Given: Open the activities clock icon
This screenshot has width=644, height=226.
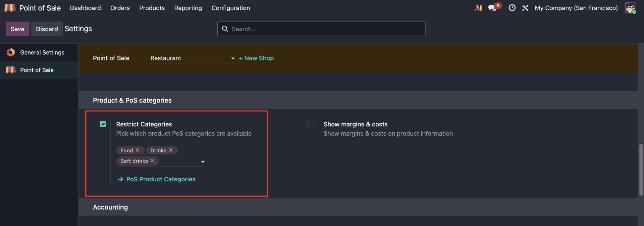Looking at the screenshot, I should click(512, 8).
